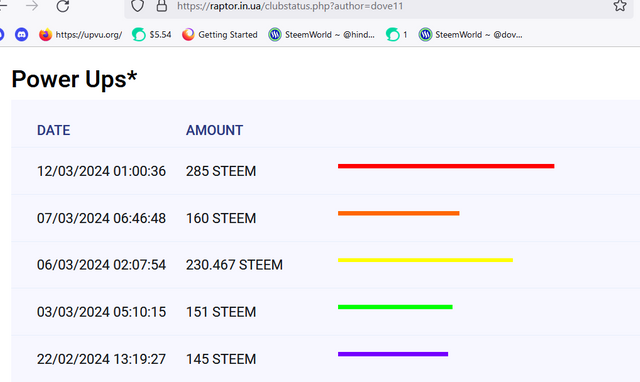Select the 230.467 STEEM amount

[234, 265]
